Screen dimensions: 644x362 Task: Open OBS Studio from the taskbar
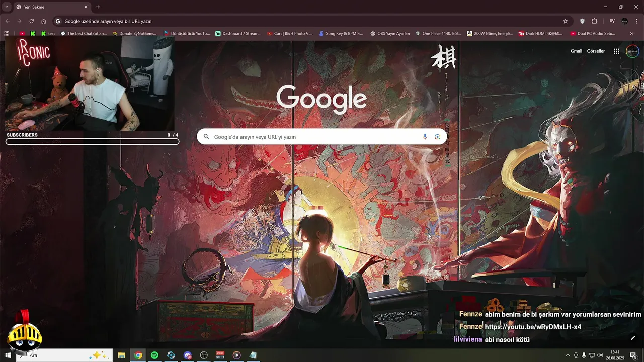click(204, 355)
